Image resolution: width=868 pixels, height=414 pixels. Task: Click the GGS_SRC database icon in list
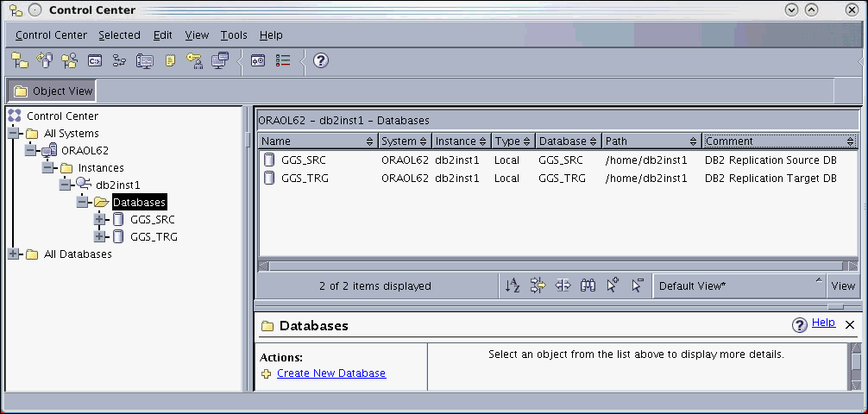[269, 160]
